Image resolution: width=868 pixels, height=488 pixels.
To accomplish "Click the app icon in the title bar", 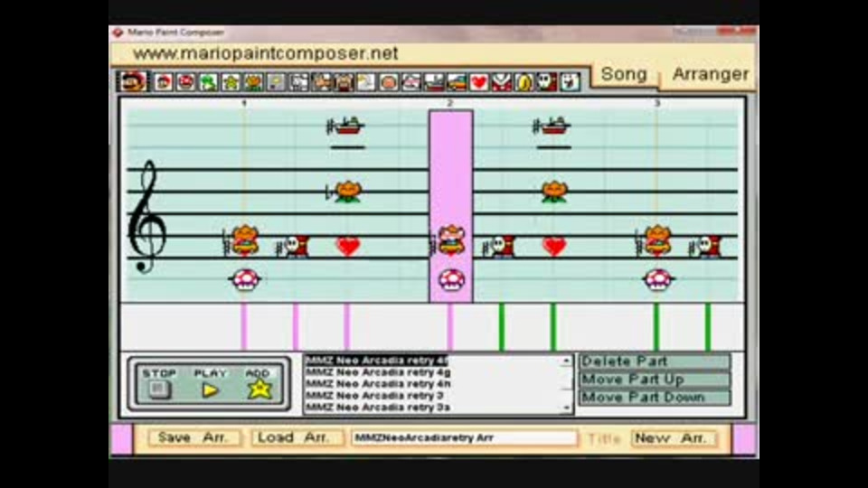I will point(118,33).
